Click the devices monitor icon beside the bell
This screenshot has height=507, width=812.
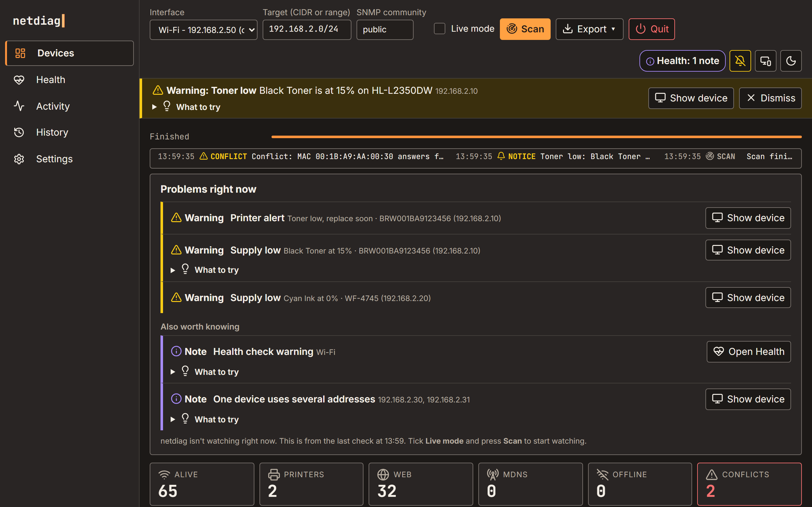[x=765, y=61]
